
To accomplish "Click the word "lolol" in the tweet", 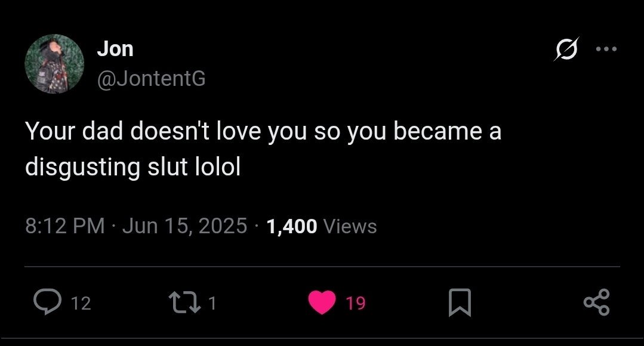I will point(218,168).
